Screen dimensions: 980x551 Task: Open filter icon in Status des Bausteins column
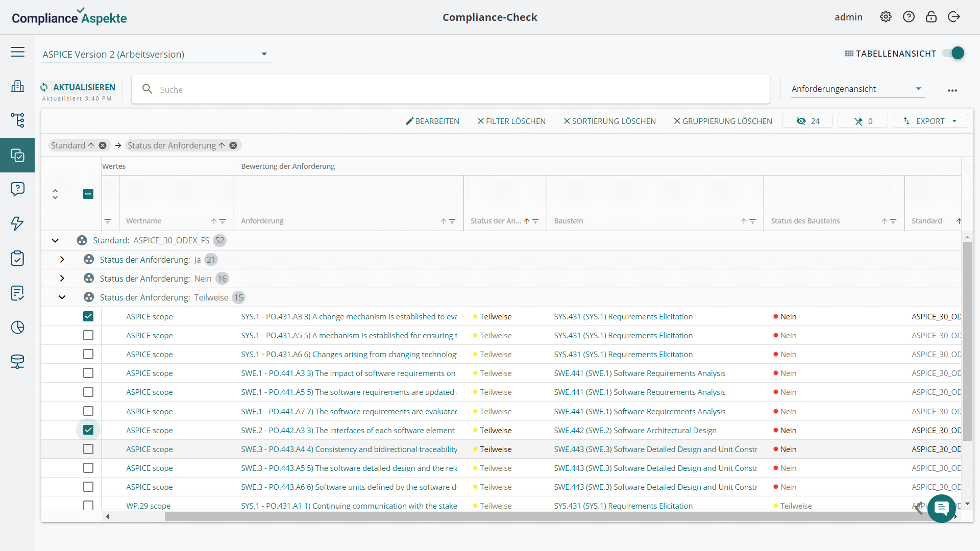(893, 221)
